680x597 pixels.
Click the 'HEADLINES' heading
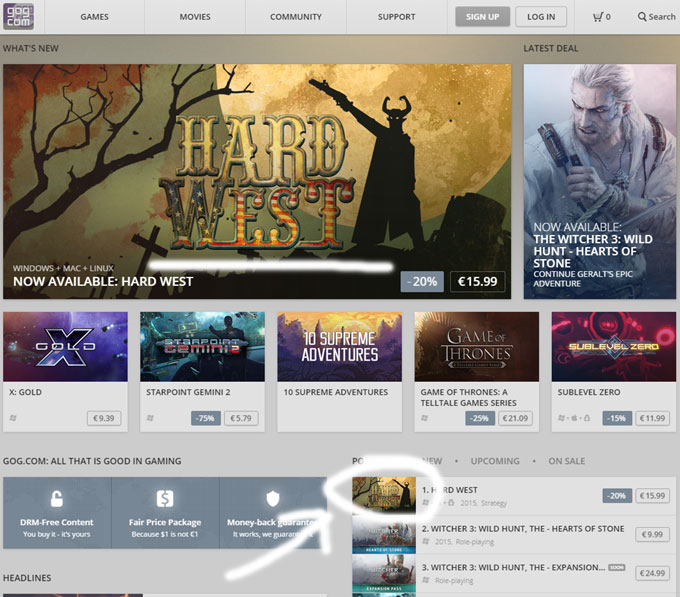pyautogui.click(x=27, y=578)
